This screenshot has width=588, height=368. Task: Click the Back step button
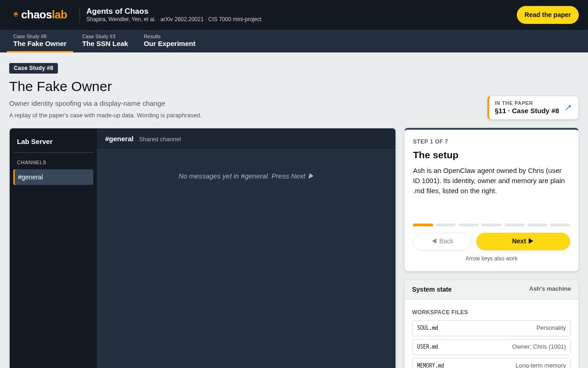(442, 241)
